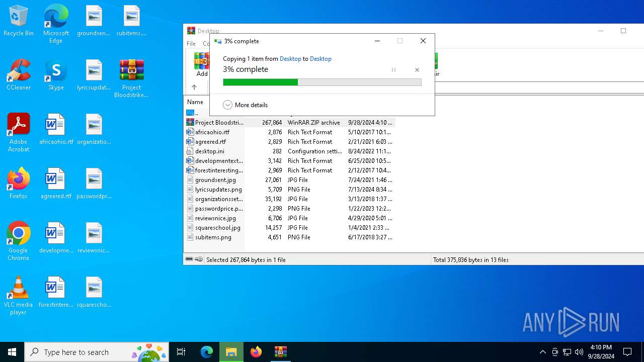Viewport: 644px width, 362px height.
Task: Open File Explorer on taskbar
Action: [231, 352]
